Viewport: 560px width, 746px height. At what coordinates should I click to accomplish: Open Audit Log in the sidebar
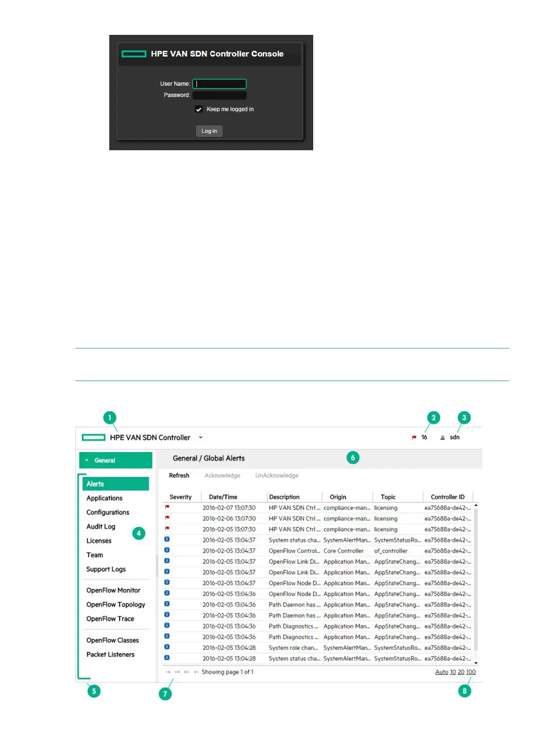[x=100, y=527]
